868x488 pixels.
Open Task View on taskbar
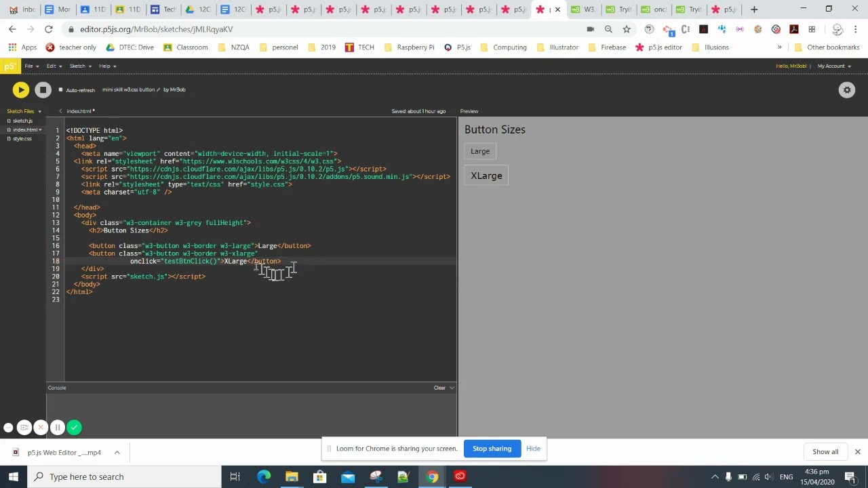(235, 476)
